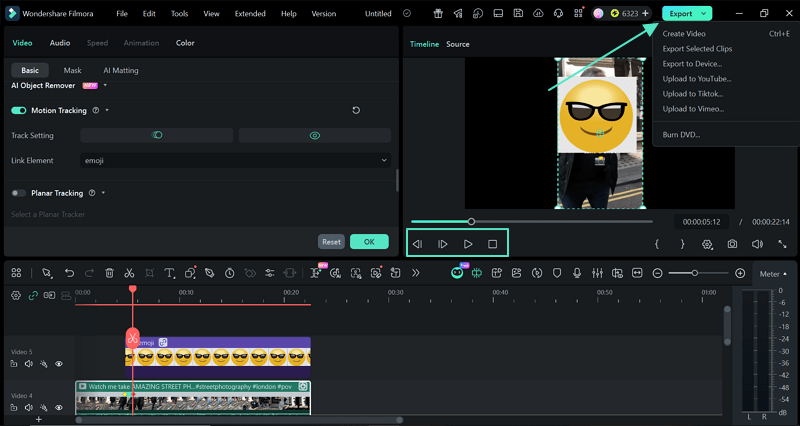The height and width of the screenshot is (426, 800).
Task: Take a snapshot with the camera icon
Action: pos(733,244)
